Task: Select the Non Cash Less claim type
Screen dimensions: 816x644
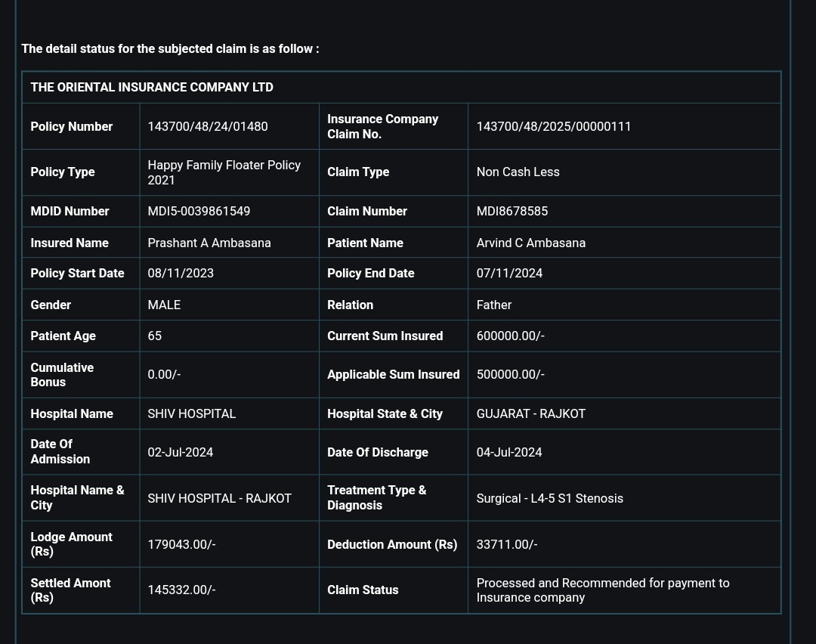Action: coord(518,172)
